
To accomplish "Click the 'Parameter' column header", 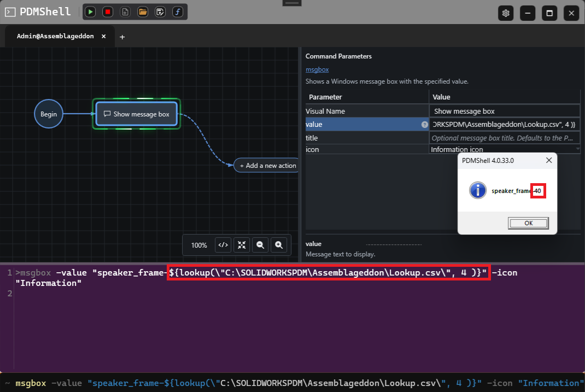I will tap(325, 97).
